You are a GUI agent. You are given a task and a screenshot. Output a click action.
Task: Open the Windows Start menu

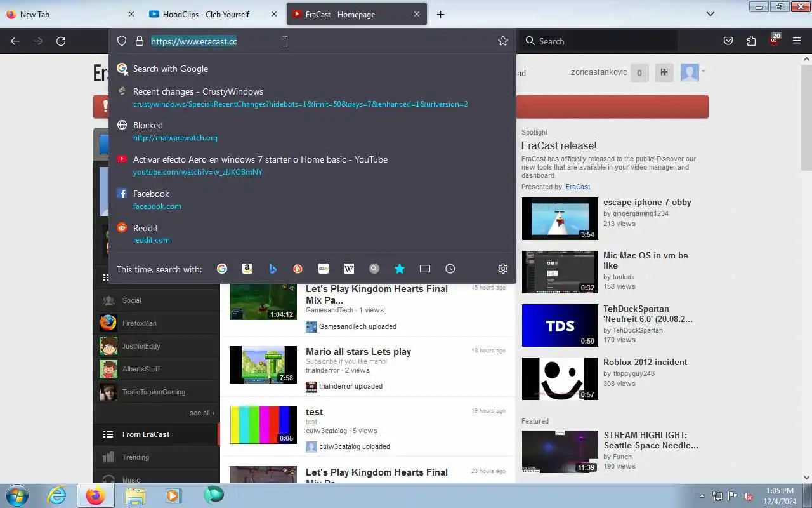[16, 495]
